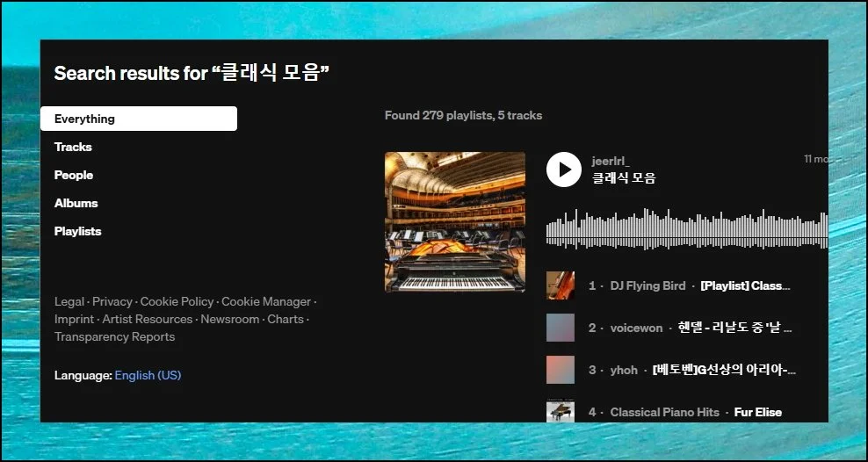Open the 클래식 모음 playlist title link
The image size is (868, 462).
tap(624, 178)
